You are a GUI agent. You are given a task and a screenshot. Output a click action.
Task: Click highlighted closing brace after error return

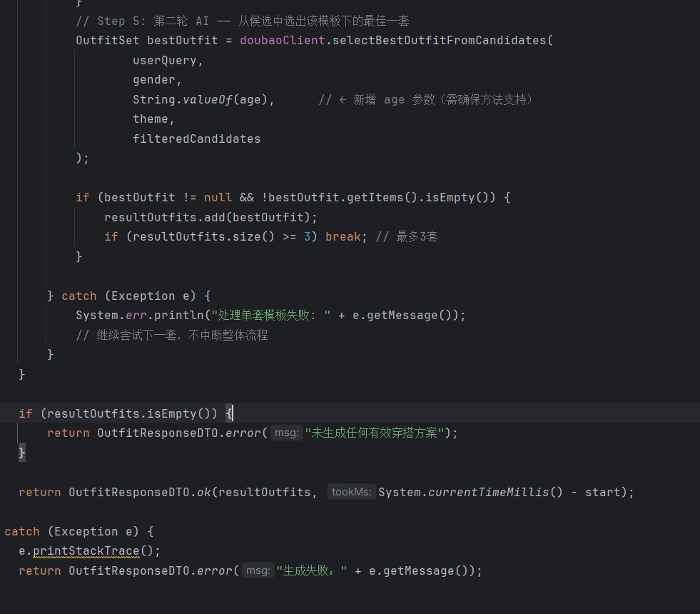[x=22, y=453]
